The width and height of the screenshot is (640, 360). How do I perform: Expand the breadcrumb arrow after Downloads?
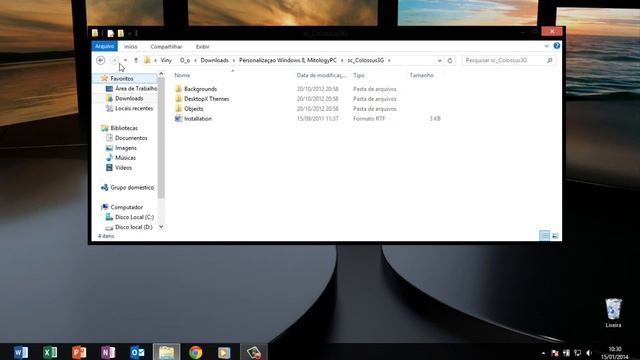pos(234,60)
